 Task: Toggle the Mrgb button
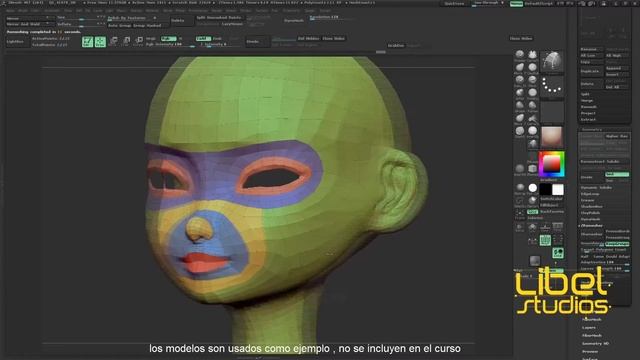click(151, 38)
